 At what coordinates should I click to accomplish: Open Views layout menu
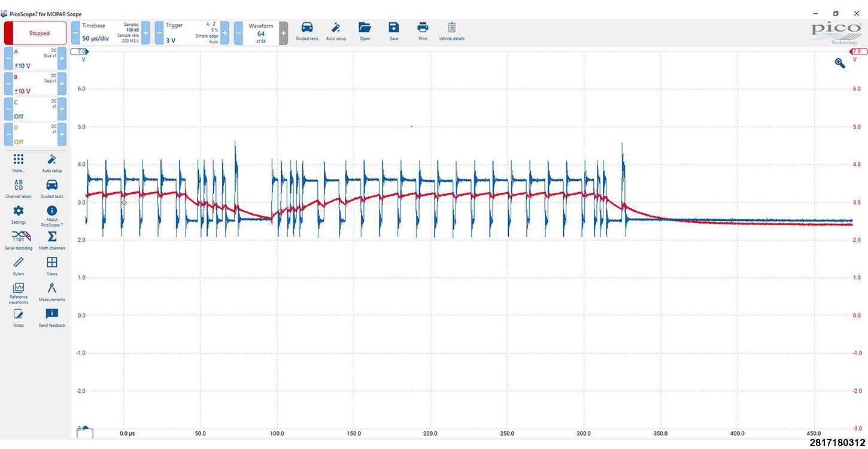(x=52, y=265)
